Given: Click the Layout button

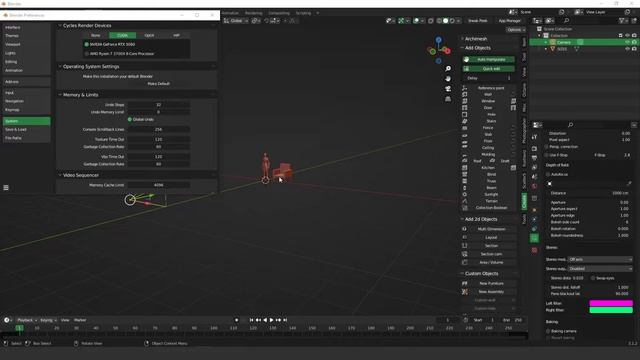Looking at the screenshot, I should point(491,238).
